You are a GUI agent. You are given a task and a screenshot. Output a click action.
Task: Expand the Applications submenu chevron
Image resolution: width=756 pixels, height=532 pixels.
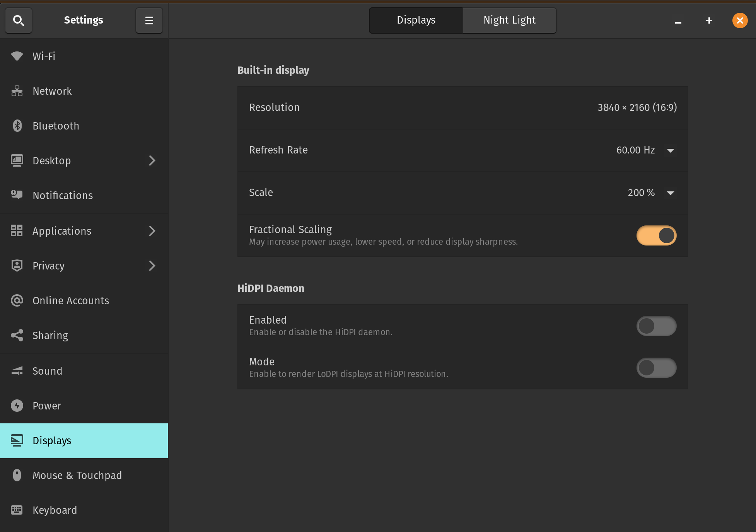point(152,231)
